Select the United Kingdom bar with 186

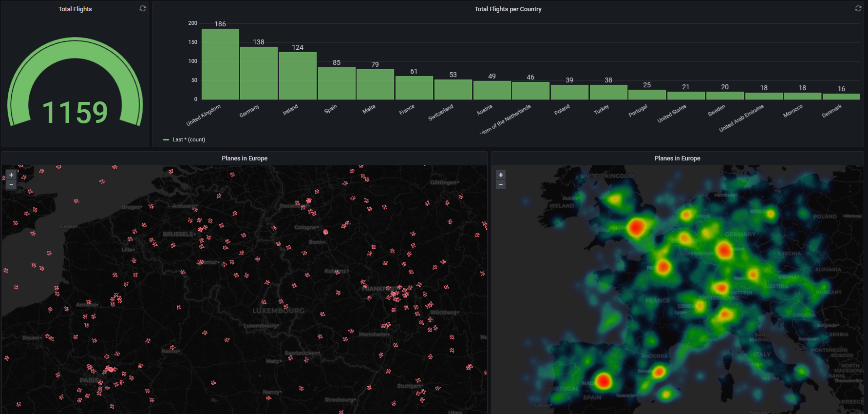click(x=220, y=64)
